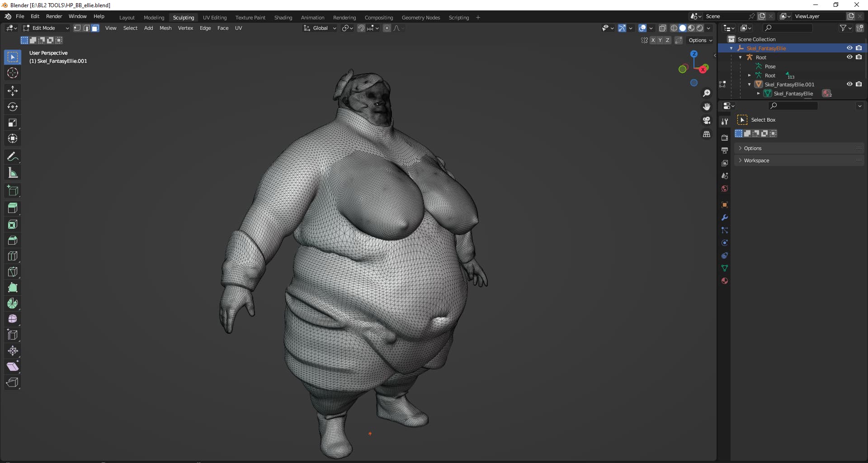Image resolution: width=868 pixels, height=463 pixels.
Task: Open the Modifiers properties tab
Action: click(x=725, y=217)
